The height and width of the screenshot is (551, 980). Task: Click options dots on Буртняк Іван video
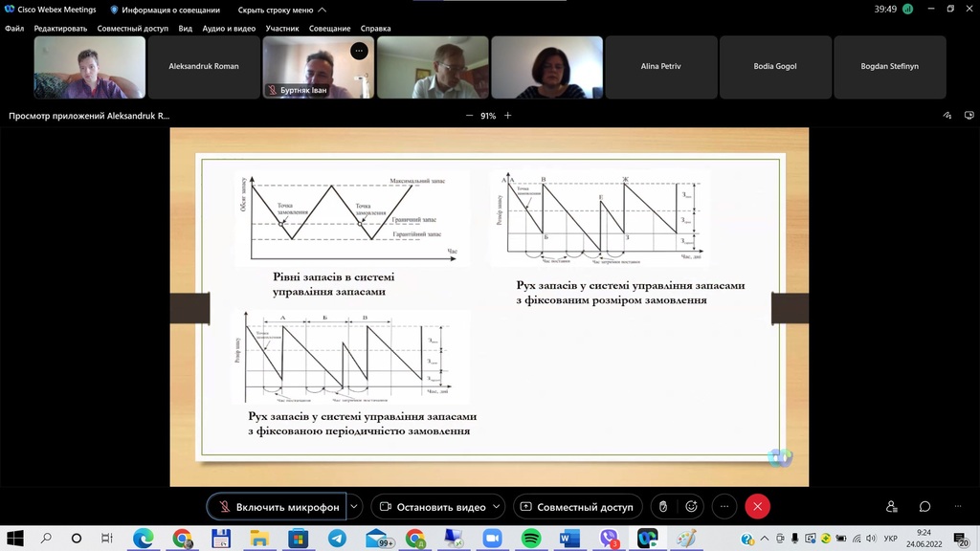point(359,51)
